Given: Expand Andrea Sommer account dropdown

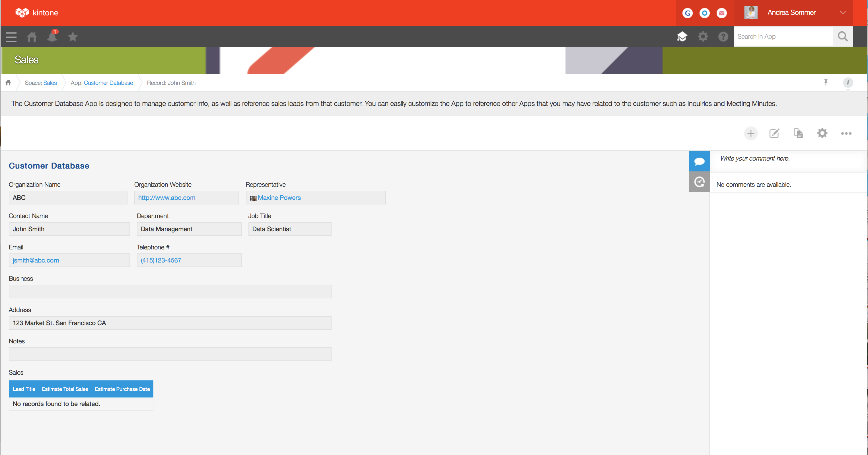Looking at the screenshot, I should click(x=843, y=13).
